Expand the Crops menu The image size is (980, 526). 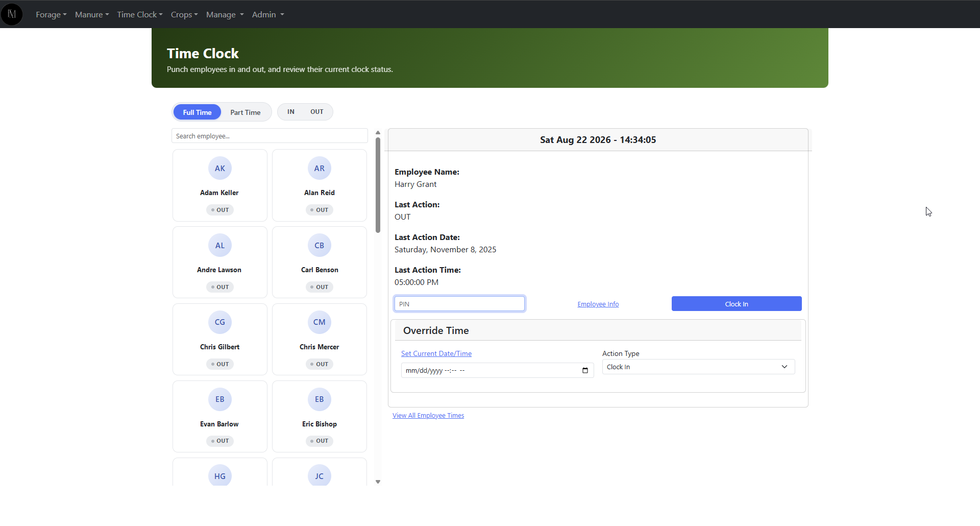[184, 14]
